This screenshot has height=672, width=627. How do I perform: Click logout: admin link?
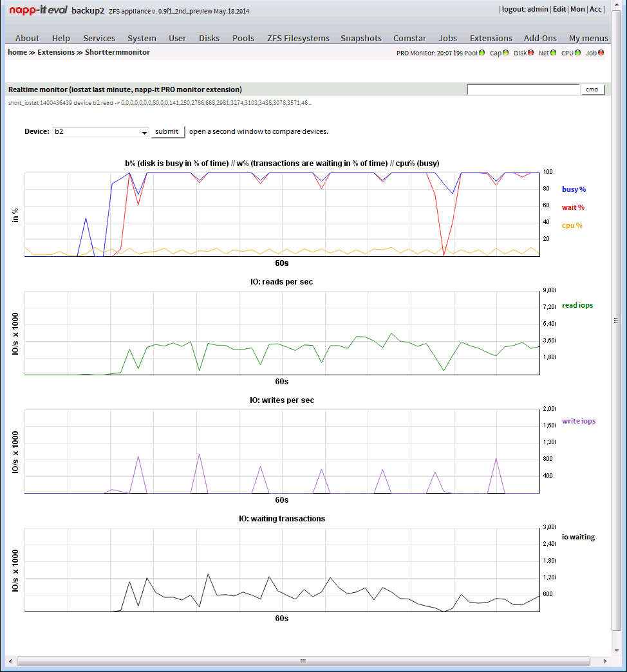click(x=525, y=9)
